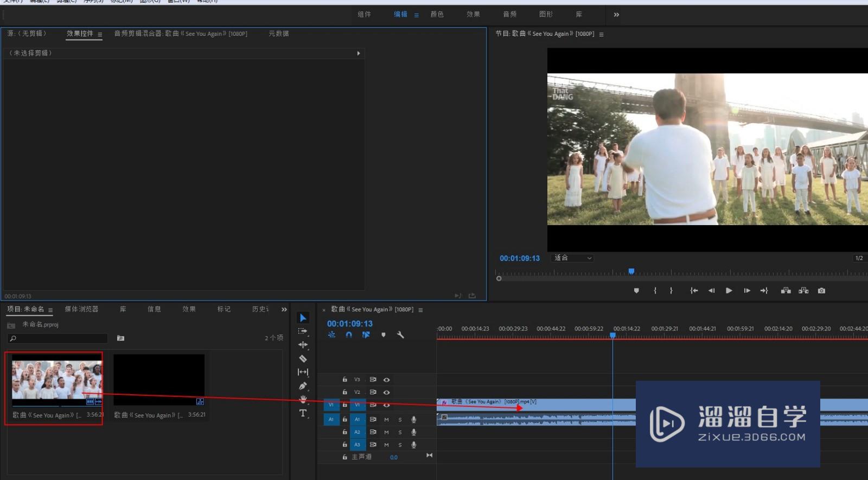Solo the A1 audio track
The image size is (868, 480).
coord(400,419)
